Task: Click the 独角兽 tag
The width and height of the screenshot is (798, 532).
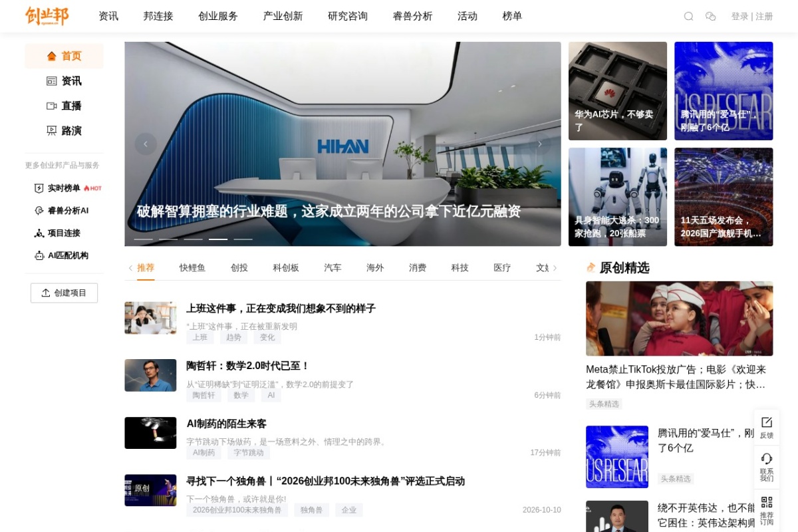Action: pyautogui.click(x=311, y=510)
